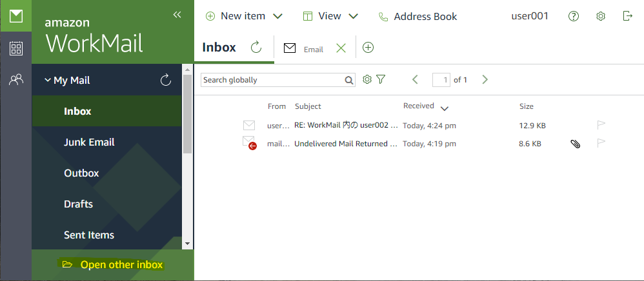Open the Address Book
This screenshot has width=644, height=281.
tap(418, 17)
